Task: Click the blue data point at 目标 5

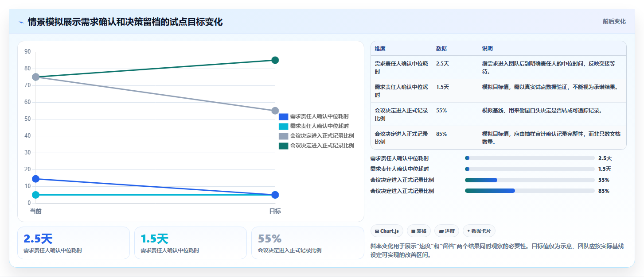Action: (x=275, y=195)
